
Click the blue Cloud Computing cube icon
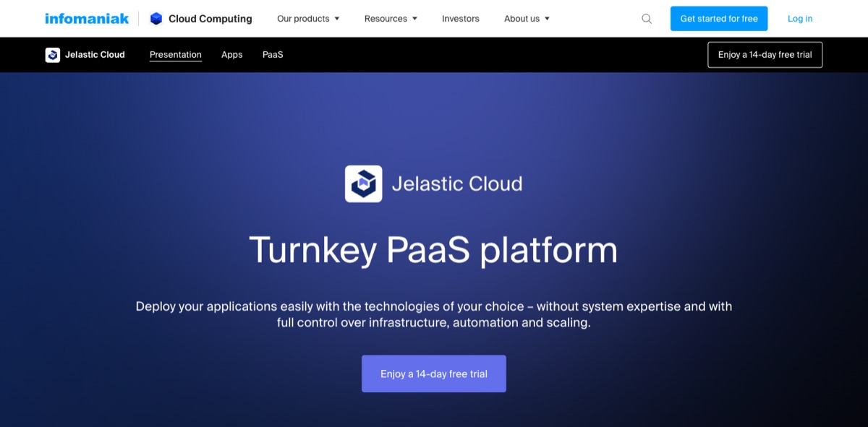(x=156, y=19)
